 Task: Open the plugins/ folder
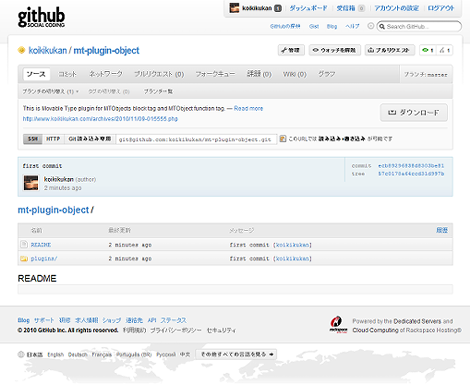(44, 259)
